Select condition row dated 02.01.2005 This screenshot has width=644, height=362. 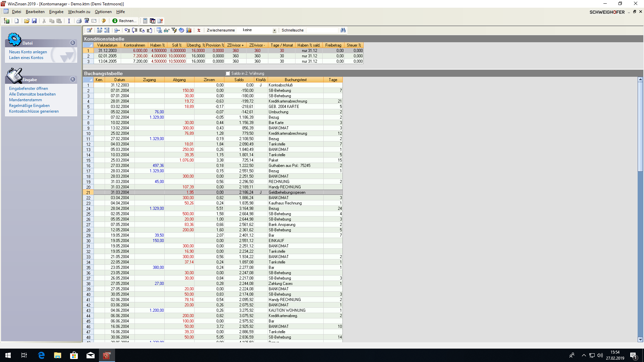[x=223, y=56]
